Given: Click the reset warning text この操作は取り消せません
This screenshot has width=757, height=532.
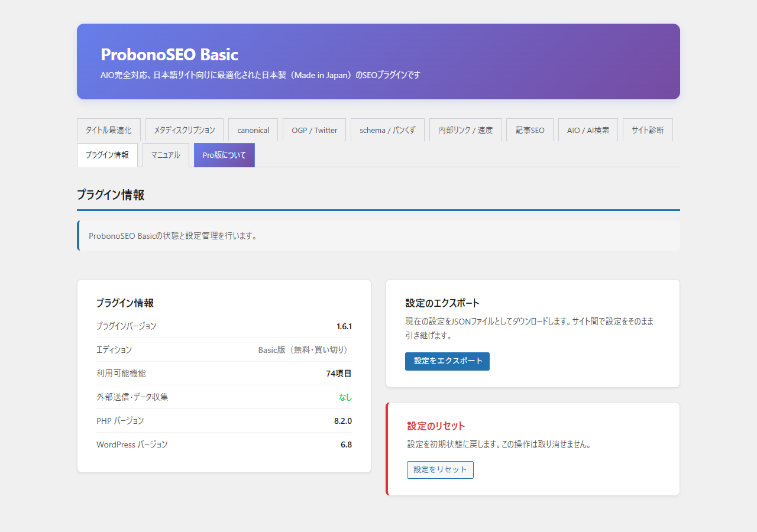Looking at the screenshot, I should coord(546,445).
